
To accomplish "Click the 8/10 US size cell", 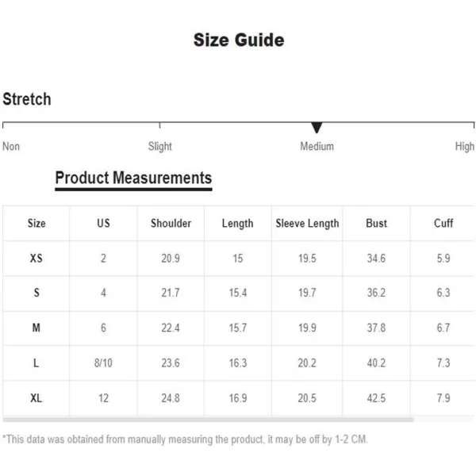I will (103, 363).
